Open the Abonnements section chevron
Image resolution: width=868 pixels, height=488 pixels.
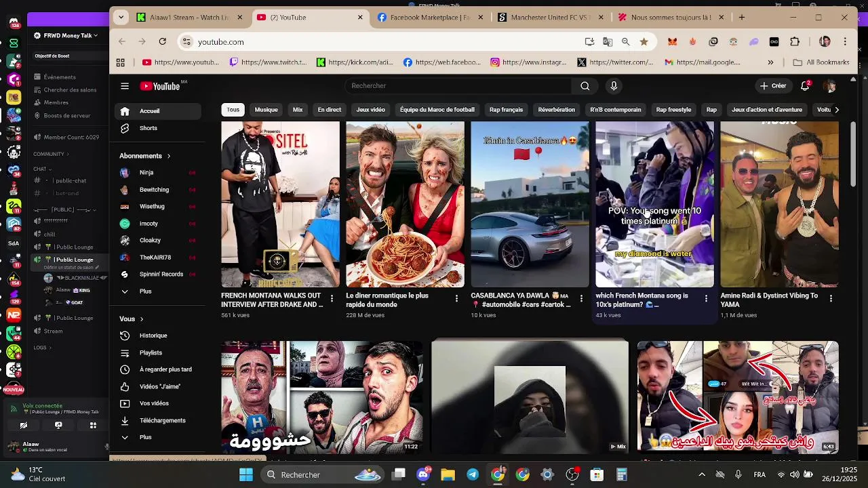169,156
